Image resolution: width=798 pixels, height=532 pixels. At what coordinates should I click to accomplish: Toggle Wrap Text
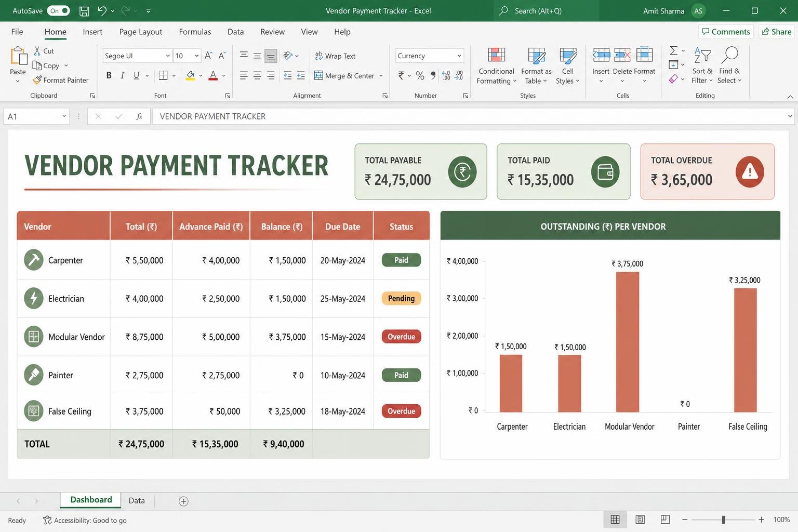335,56
